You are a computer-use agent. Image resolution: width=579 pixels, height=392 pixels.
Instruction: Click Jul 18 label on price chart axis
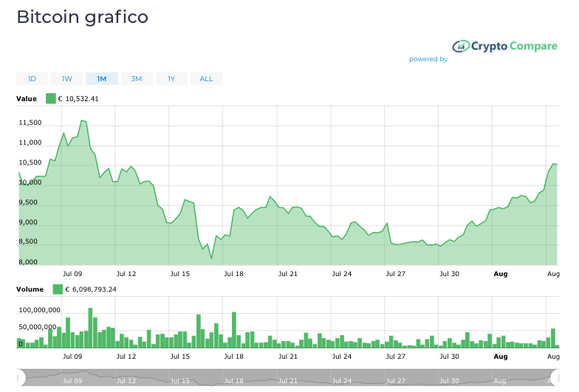point(233,274)
